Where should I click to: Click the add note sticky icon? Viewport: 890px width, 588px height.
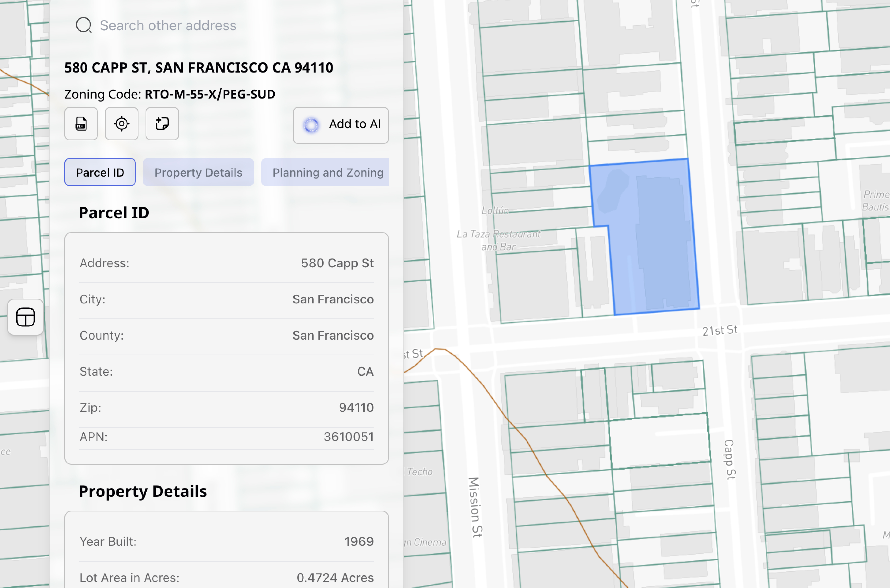tap(162, 124)
